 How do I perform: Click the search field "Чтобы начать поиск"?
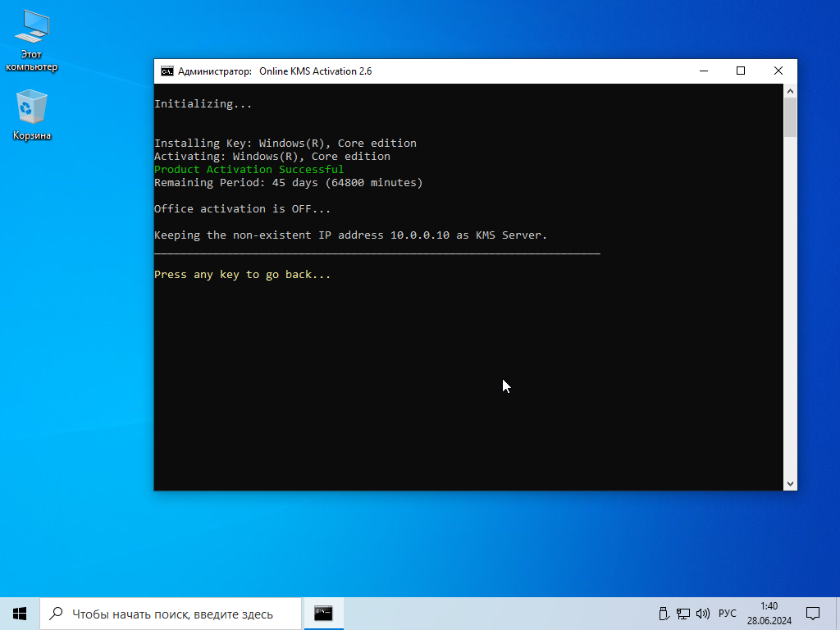tap(172, 614)
